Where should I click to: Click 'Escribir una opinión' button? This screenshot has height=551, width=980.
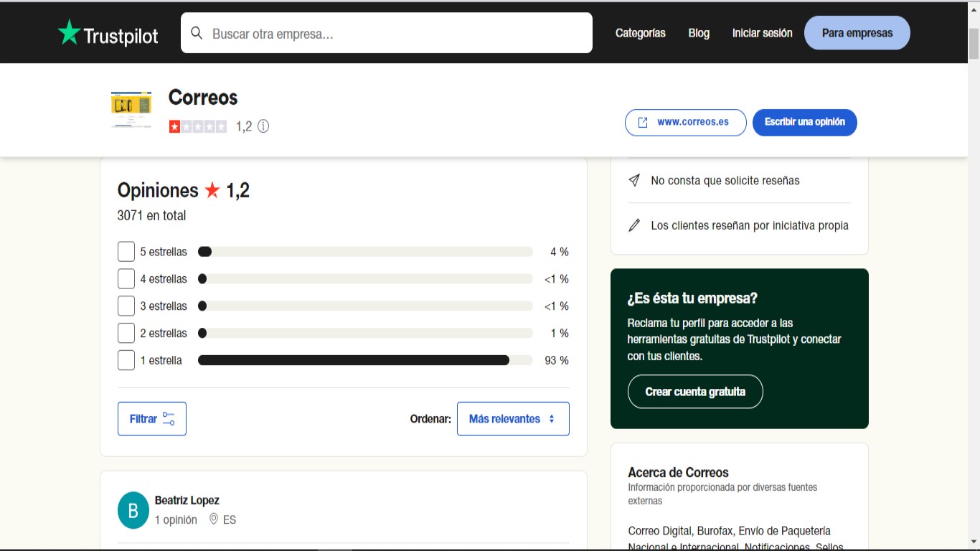pyautogui.click(x=805, y=122)
